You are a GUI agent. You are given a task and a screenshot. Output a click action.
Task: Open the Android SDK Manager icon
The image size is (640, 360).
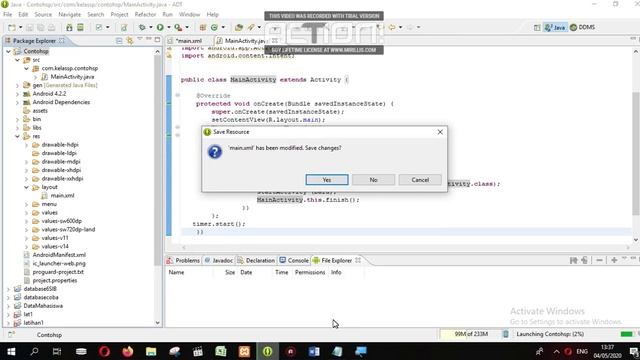pyautogui.click(x=69, y=27)
